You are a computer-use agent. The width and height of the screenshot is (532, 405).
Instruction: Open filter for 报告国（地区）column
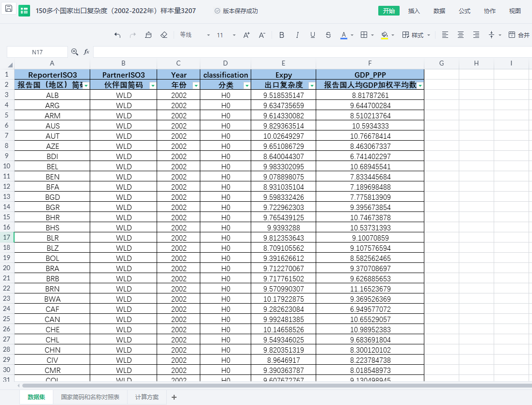click(x=86, y=85)
